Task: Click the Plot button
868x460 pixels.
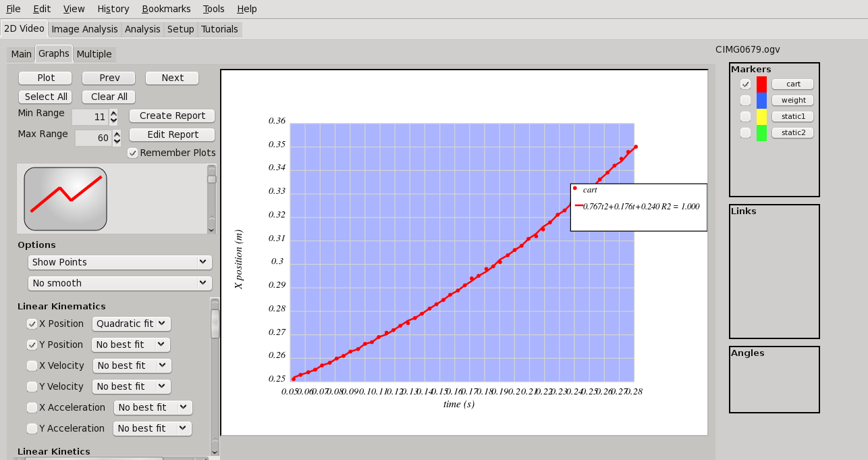Action: (46, 78)
